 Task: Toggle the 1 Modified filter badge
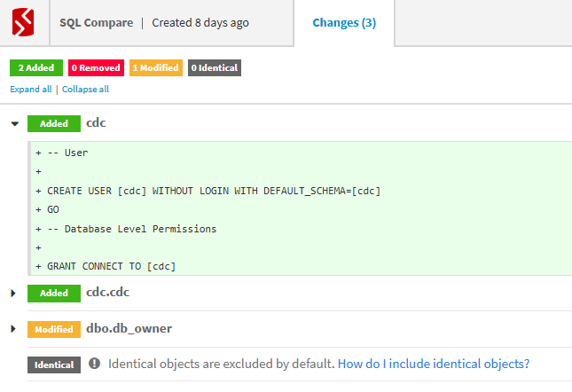[155, 67]
